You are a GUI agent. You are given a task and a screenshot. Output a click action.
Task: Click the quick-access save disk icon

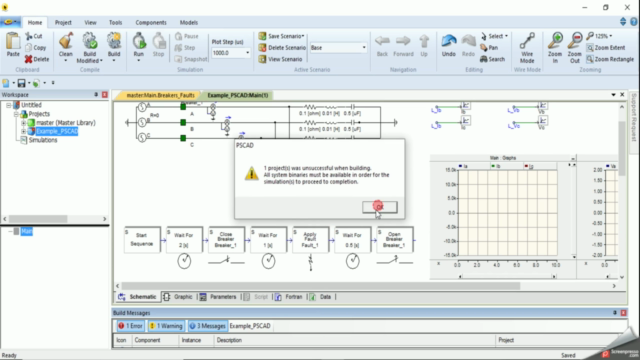coord(21,83)
